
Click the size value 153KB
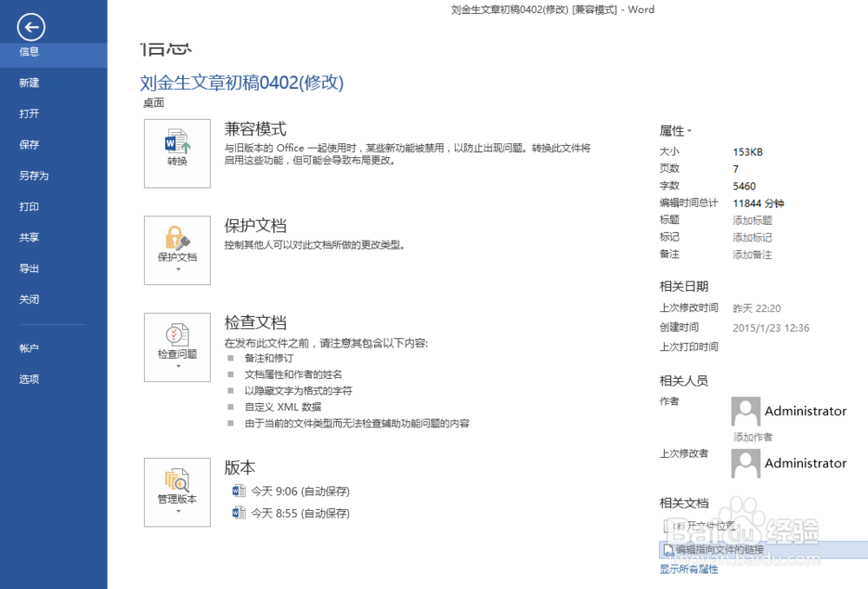point(748,152)
